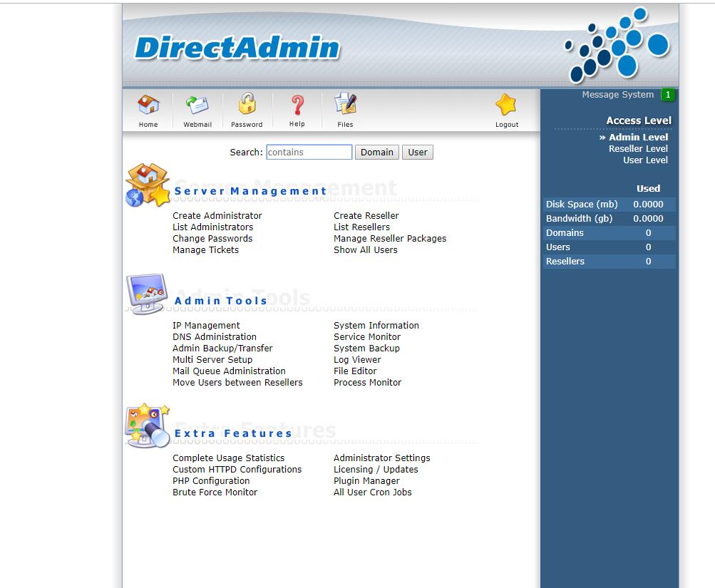Open Create Reseller
The image size is (715, 588).
[x=366, y=215]
